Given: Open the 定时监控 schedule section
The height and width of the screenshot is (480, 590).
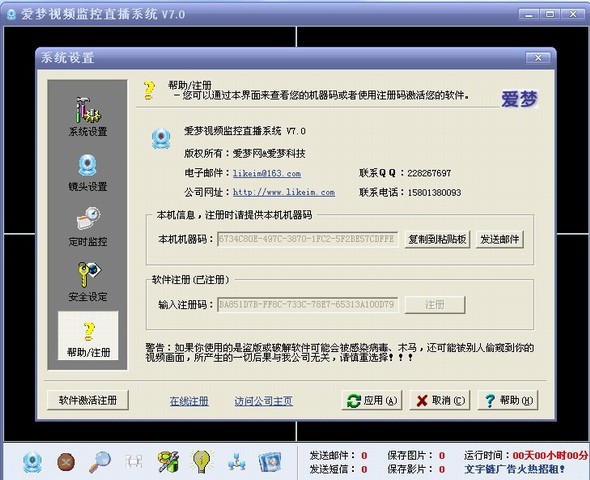Looking at the screenshot, I should pyautogui.click(x=88, y=227).
